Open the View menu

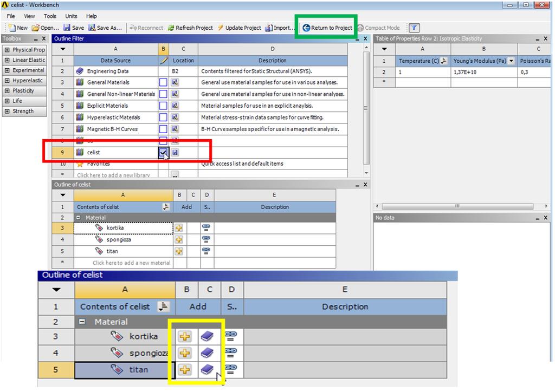click(x=29, y=16)
